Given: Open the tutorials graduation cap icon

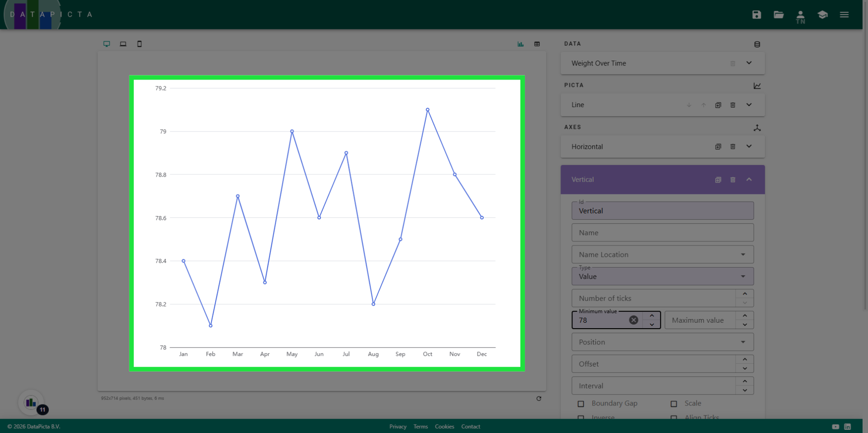Looking at the screenshot, I should [x=822, y=14].
